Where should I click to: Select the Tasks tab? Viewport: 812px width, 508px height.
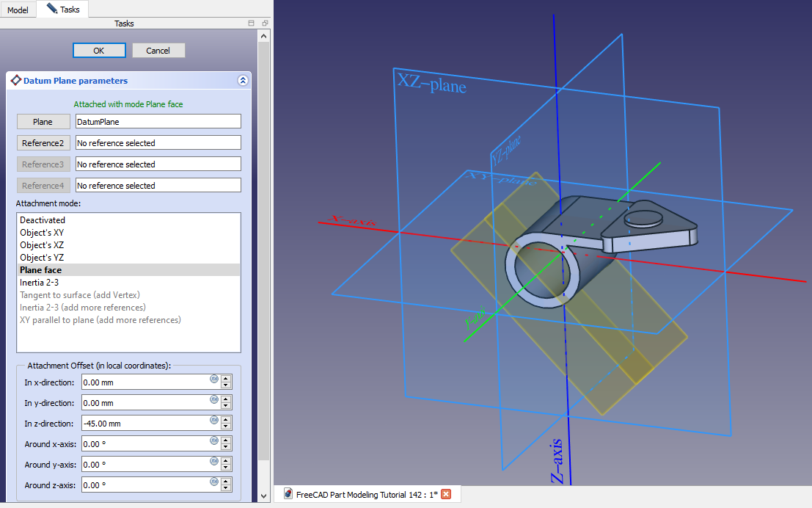(x=63, y=10)
